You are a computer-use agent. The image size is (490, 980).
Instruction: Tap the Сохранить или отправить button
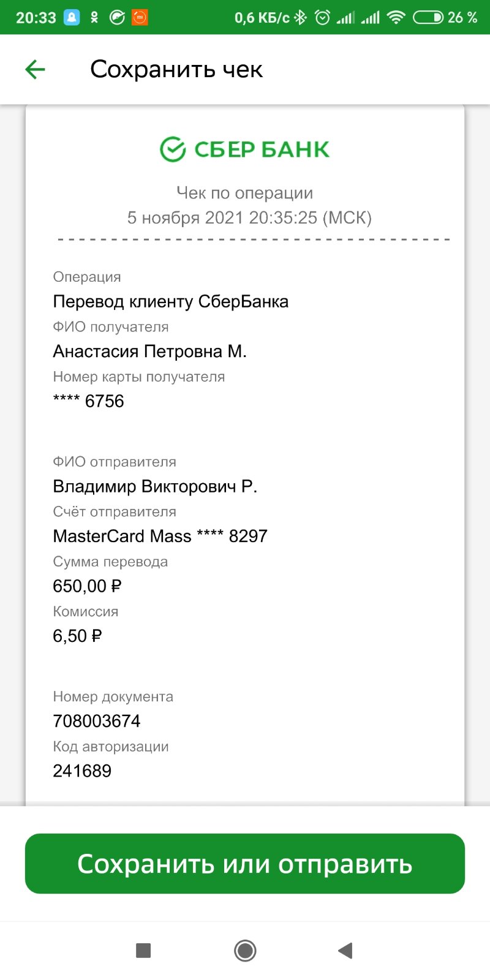coord(245,864)
